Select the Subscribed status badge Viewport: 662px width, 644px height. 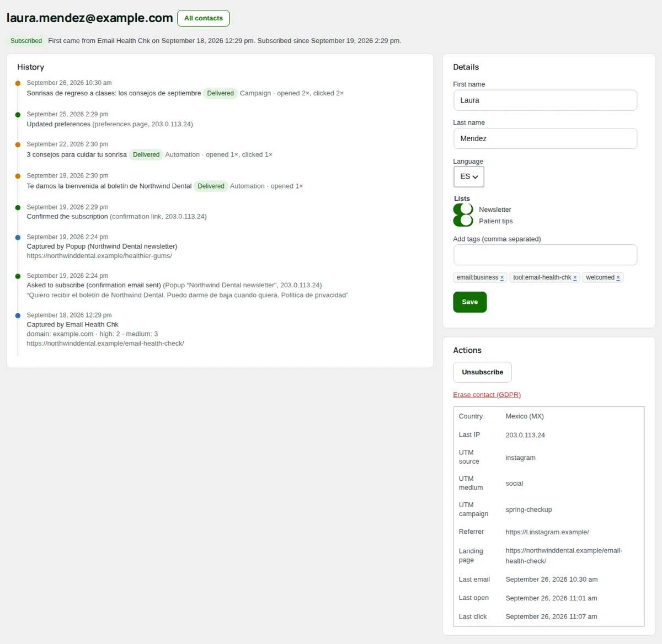click(x=26, y=41)
